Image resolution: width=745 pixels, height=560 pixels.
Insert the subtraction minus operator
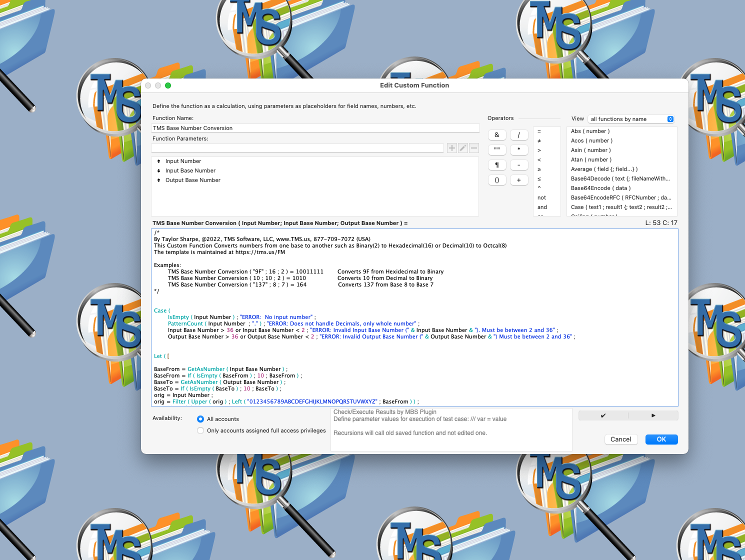tap(519, 165)
